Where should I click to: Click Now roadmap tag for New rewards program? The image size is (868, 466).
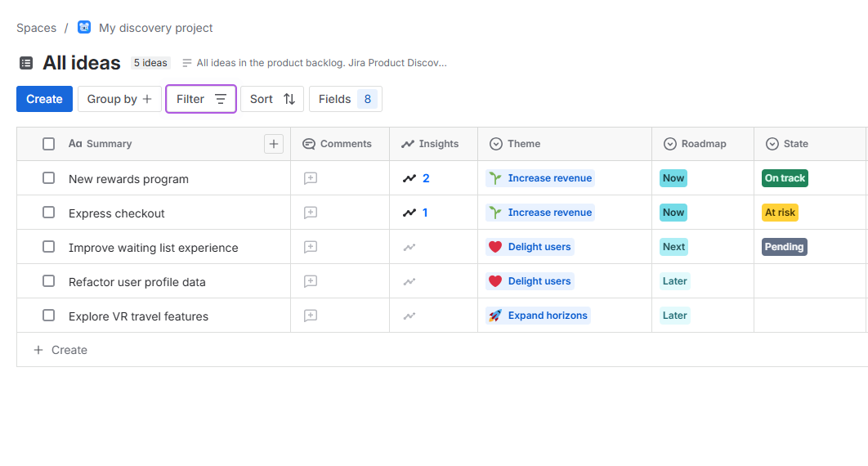(x=673, y=178)
